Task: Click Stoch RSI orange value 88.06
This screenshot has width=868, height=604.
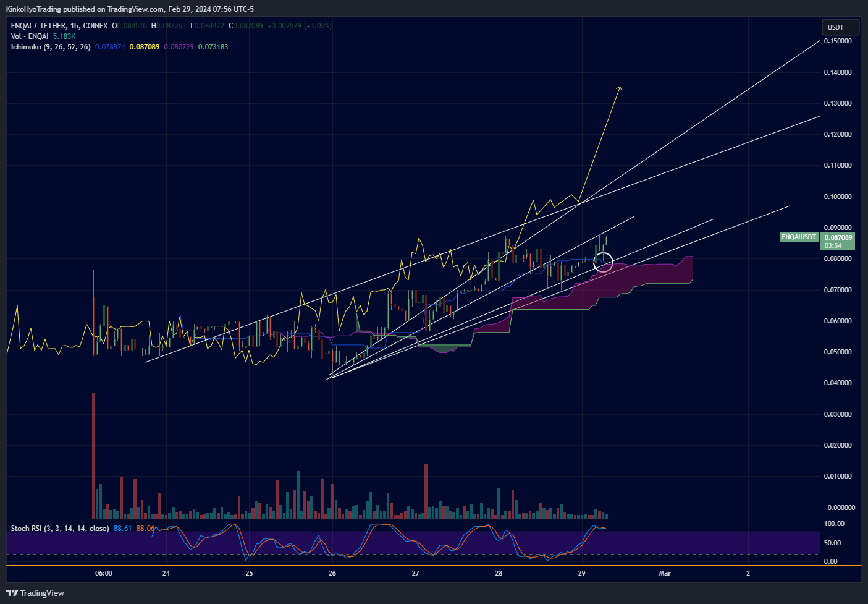Action: pyautogui.click(x=145, y=529)
